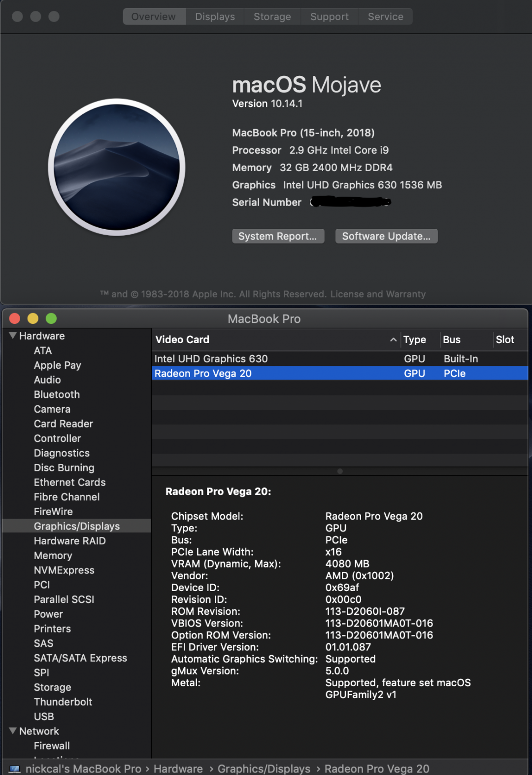The height and width of the screenshot is (775, 532).
Task: Click the computer icon in the path bar
Action: 15,769
